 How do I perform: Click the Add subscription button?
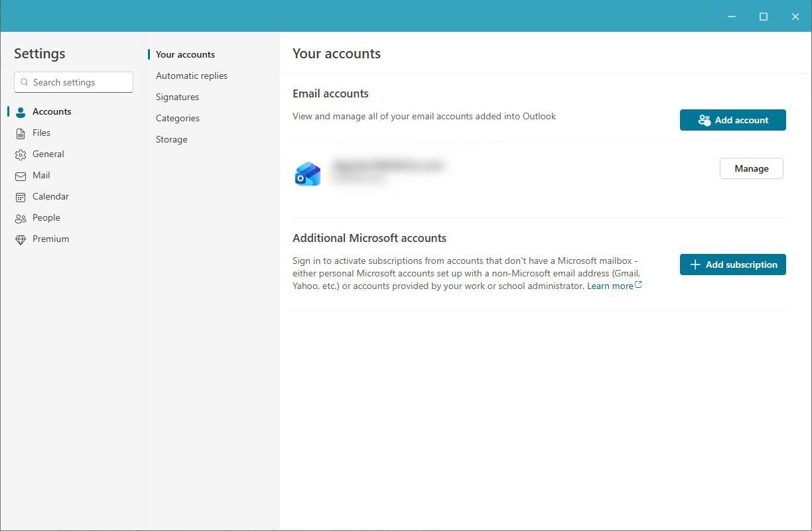pyautogui.click(x=733, y=265)
